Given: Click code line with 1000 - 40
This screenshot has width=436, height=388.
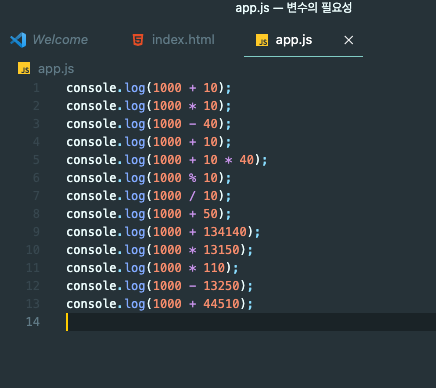Looking at the screenshot, I should click(148, 124).
